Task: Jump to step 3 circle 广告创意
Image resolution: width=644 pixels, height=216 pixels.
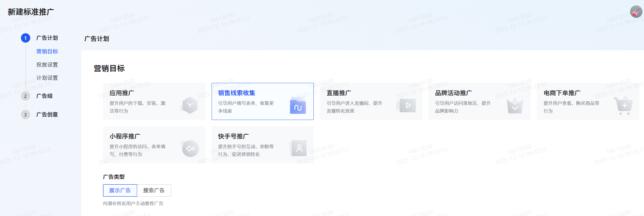Action: [x=26, y=115]
